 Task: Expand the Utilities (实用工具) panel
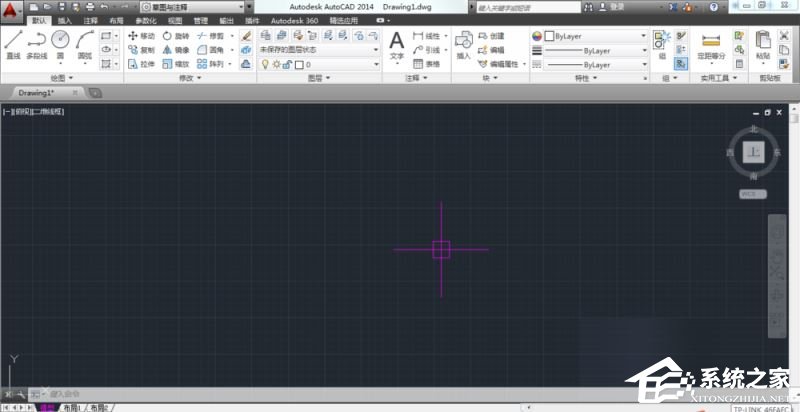tap(718, 78)
